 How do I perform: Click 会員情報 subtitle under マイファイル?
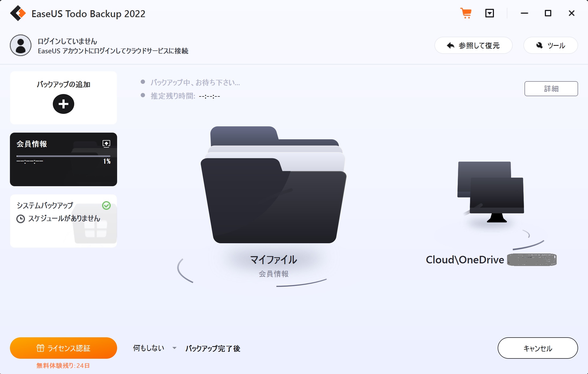[274, 274]
